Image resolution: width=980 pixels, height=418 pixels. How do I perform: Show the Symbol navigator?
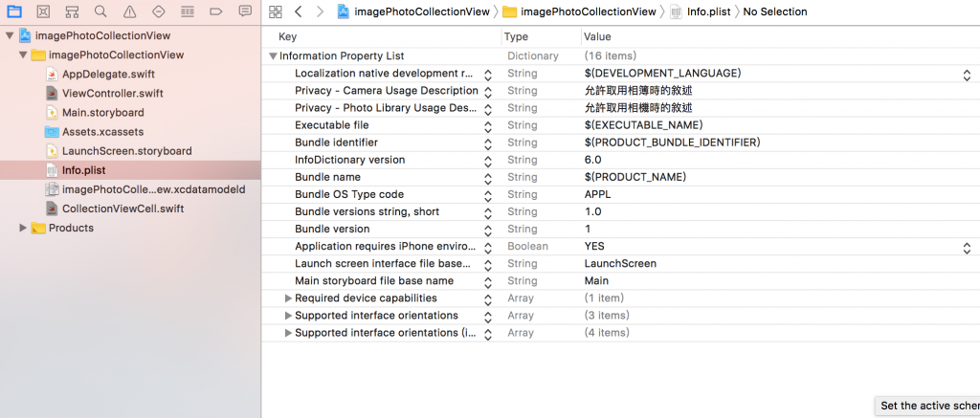tap(73, 11)
